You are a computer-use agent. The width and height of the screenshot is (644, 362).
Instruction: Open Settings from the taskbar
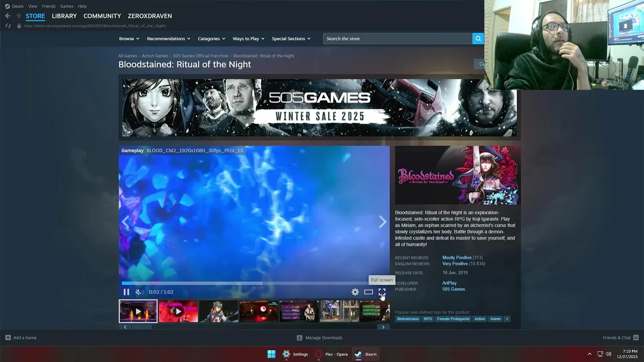click(295, 354)
